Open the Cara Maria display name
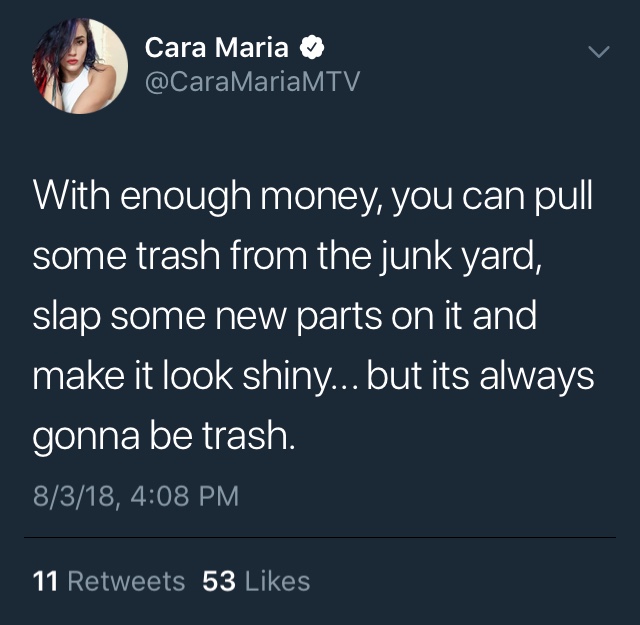Image resolution: width=640 pixels, height=625 pixels. pos(217,47)
